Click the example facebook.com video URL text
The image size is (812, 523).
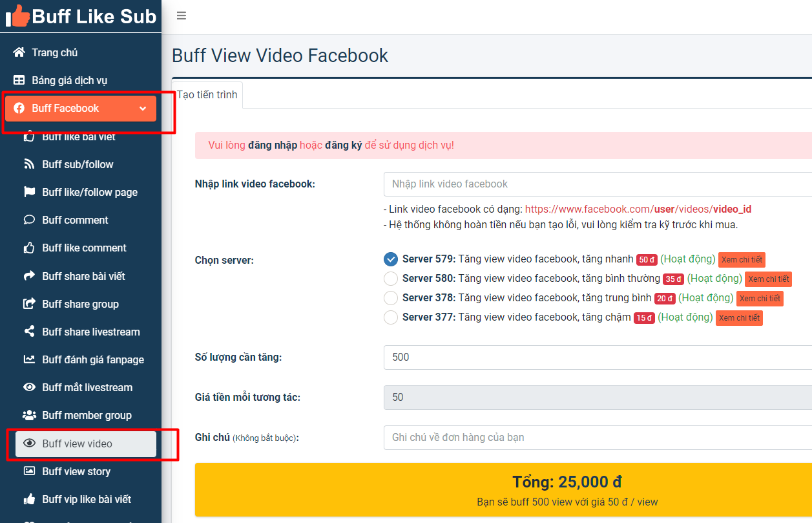pos(638,209)
